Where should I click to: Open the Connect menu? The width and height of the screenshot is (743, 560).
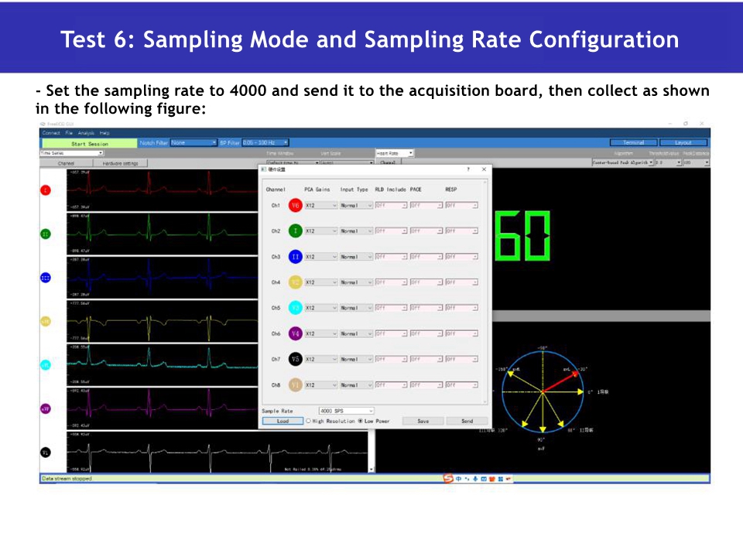tap(50, 133)
